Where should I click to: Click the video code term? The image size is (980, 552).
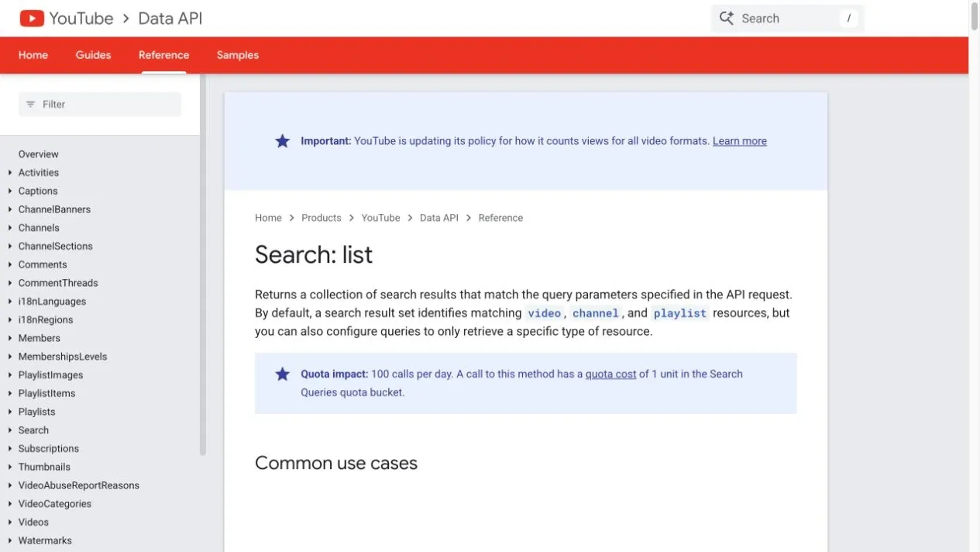point(545,313)
